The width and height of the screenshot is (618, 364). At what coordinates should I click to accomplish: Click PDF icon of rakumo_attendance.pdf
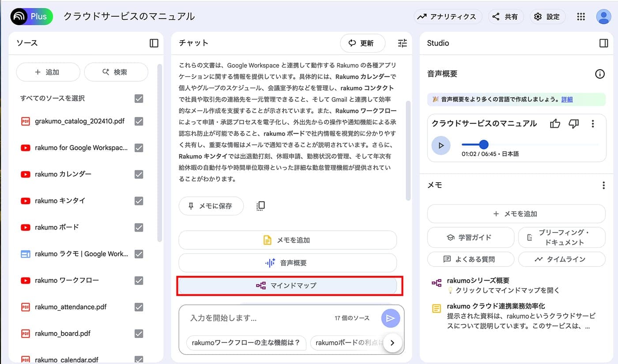(26, 307)
